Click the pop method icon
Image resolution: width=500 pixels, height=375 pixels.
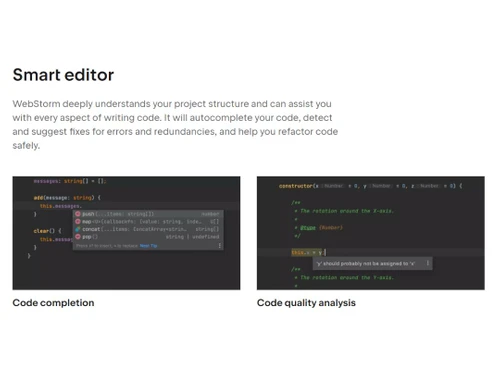pos(78,237)
